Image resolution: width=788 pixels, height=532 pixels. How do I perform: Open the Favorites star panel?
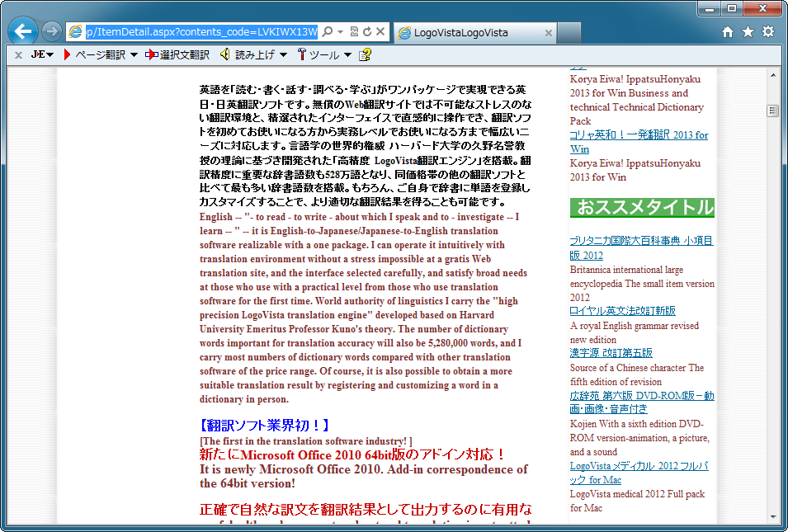pyautogui.click(x=748, y=32)
